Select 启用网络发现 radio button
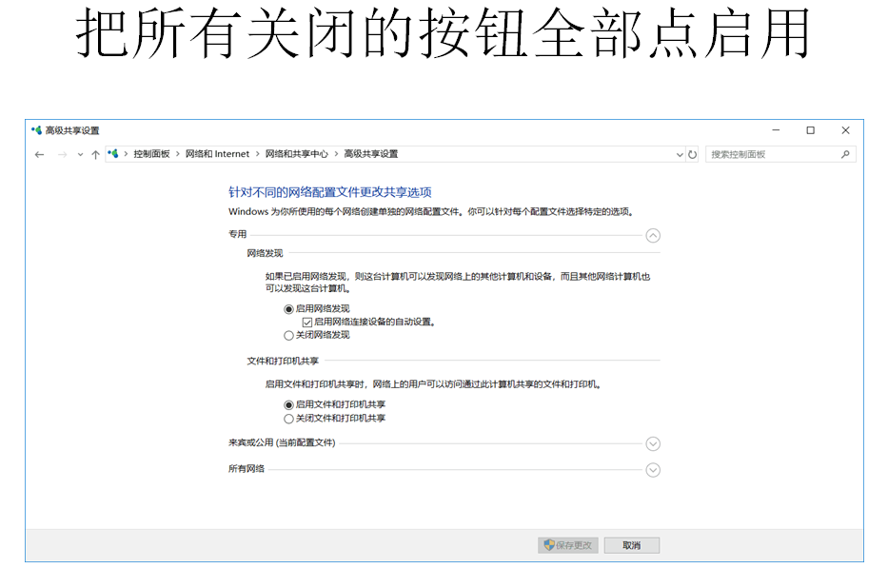 coord(288,309)
